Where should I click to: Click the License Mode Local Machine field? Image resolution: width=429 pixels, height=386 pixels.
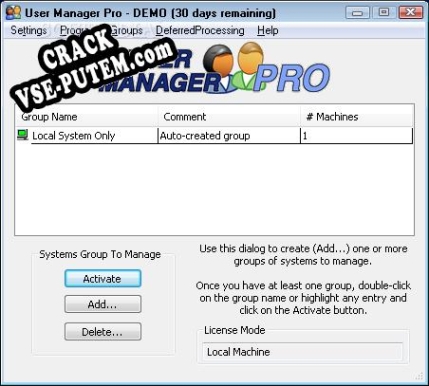tap(302, 352)
